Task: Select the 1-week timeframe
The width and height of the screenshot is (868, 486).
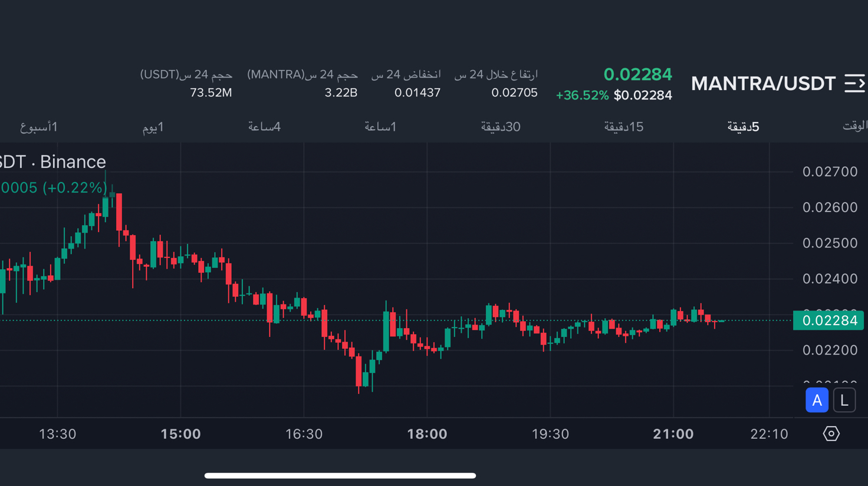Action: coord(39,127)
